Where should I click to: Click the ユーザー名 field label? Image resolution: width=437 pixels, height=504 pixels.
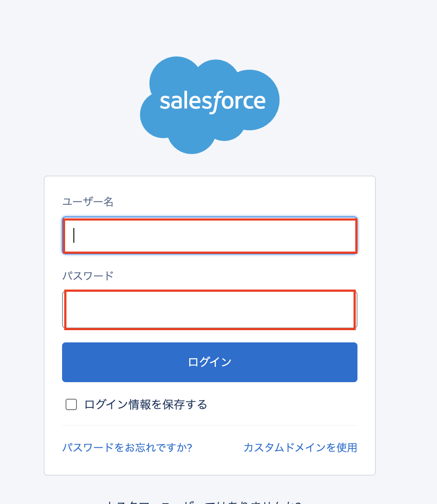coord(88,202)
